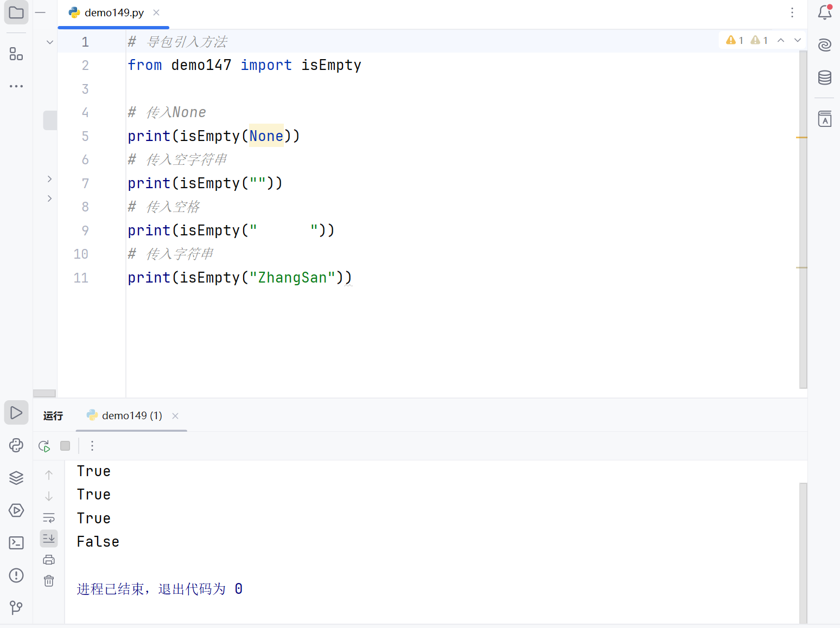The width and height of the screenshot is (840, 628).
Task: Click the highlighted None argument
Action: click(266, 136)
